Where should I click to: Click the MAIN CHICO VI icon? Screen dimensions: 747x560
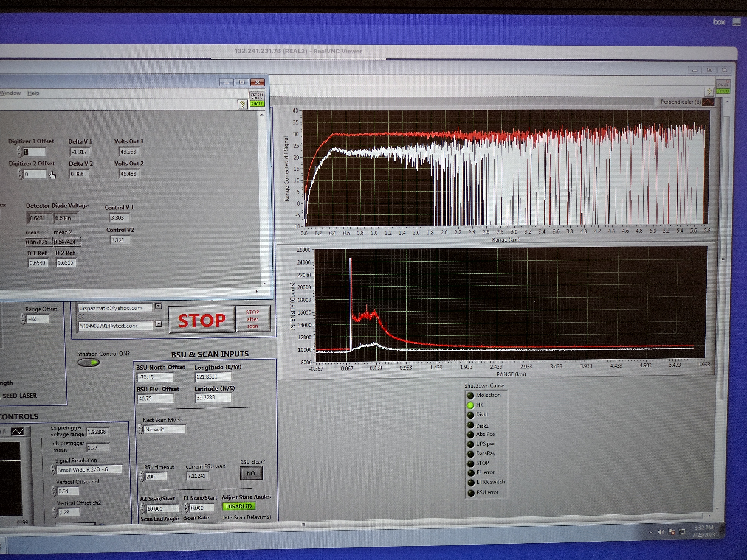[723, 87]
